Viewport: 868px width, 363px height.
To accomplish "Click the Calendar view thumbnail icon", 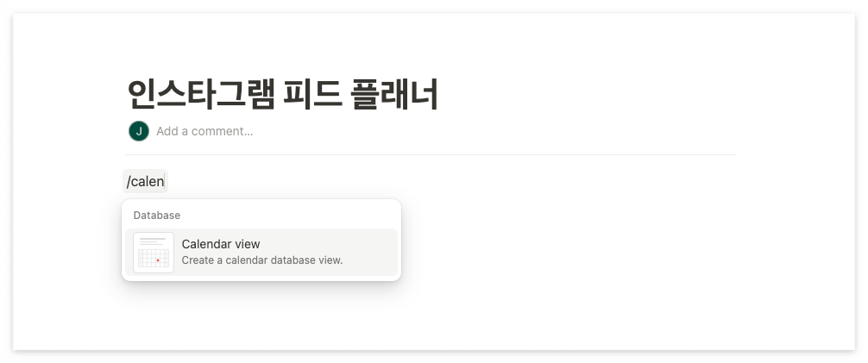I will [x=154, y=253].
